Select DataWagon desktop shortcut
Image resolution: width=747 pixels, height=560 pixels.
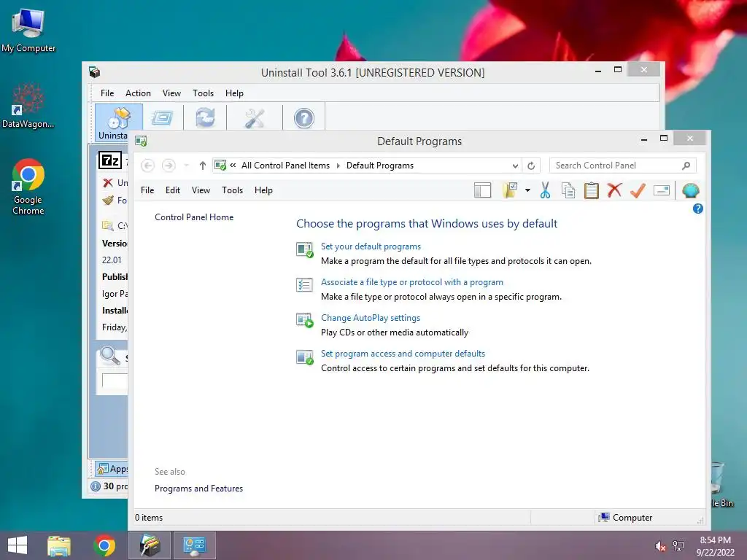click(28, 106)
